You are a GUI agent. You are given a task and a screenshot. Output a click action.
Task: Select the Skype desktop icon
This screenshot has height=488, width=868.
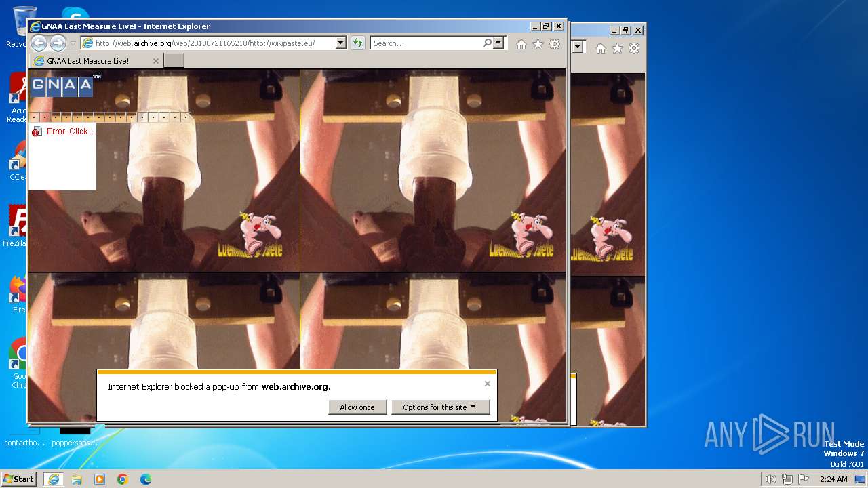75,14
